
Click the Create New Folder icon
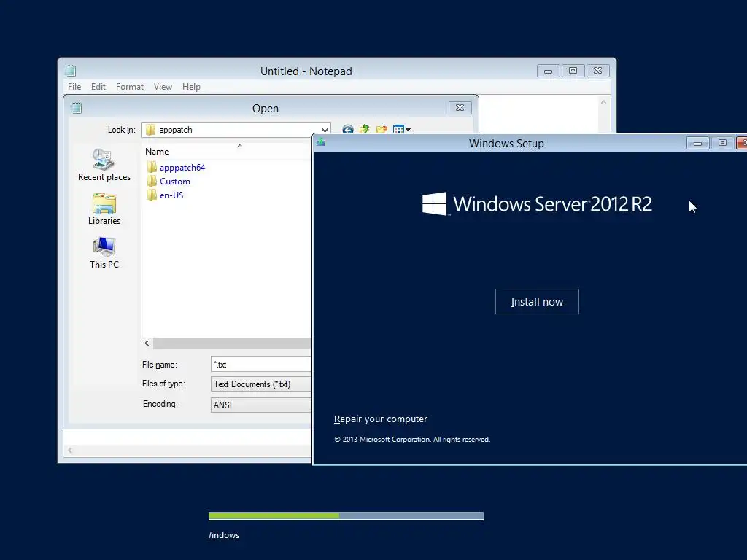pos(382,129)
